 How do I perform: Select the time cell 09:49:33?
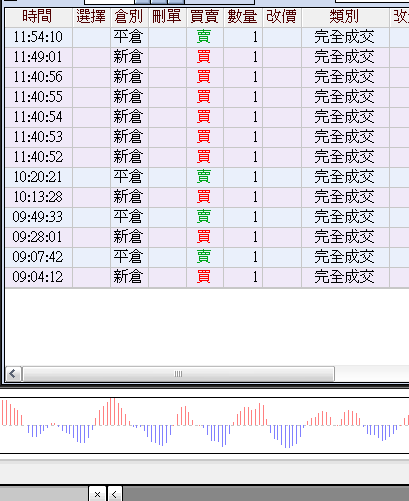point(38,217)
